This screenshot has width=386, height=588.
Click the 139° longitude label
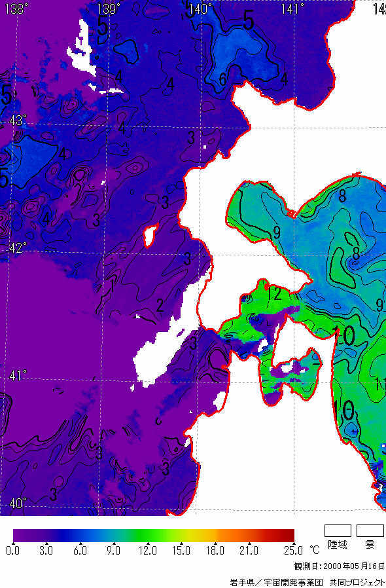coord(109,9)
